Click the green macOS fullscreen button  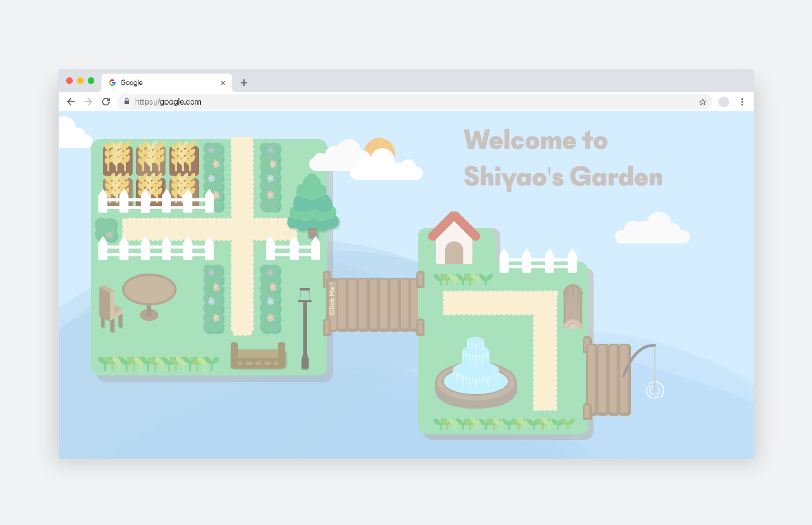pyautogui.click(x=91, y=81)
